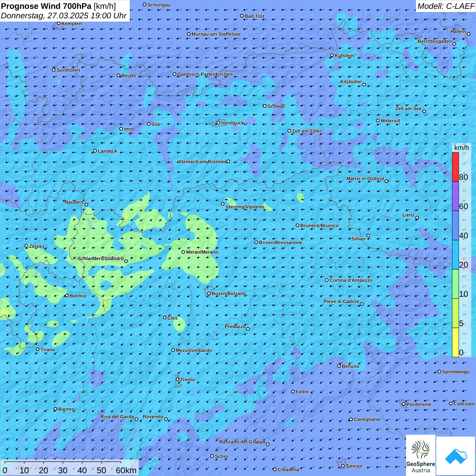Click the 'Brixen/Bressanone' label
The width and height of the screenshot is (476, 476).
[x=280, y=242]
